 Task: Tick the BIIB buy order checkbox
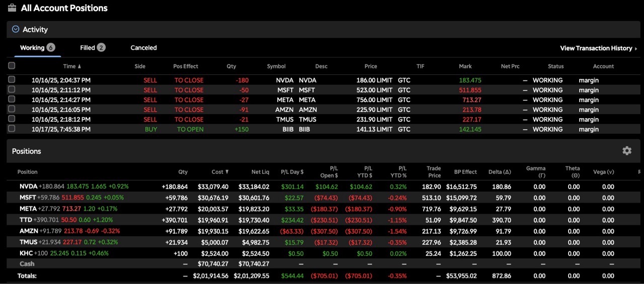coord(12,129)
